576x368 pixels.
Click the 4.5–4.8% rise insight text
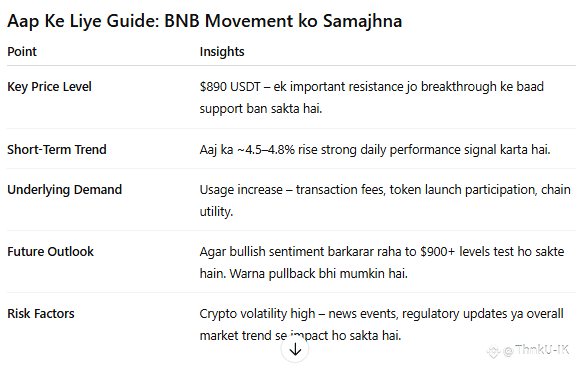point(375,150)
